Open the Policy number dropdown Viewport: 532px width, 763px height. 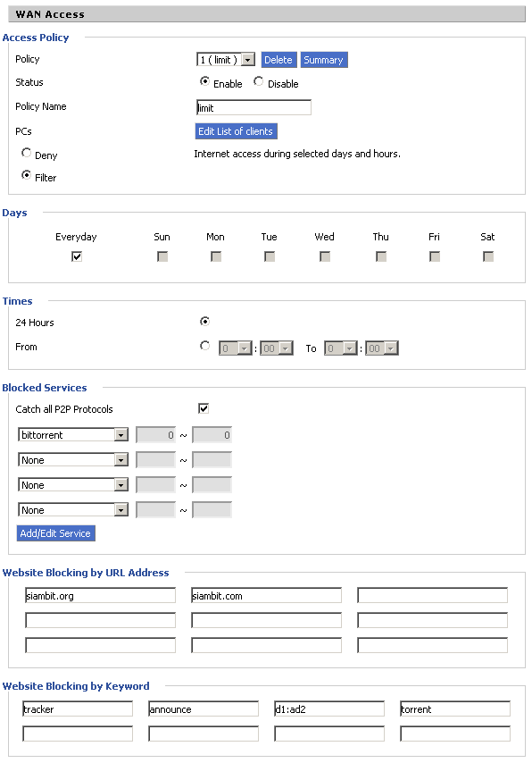226,60
